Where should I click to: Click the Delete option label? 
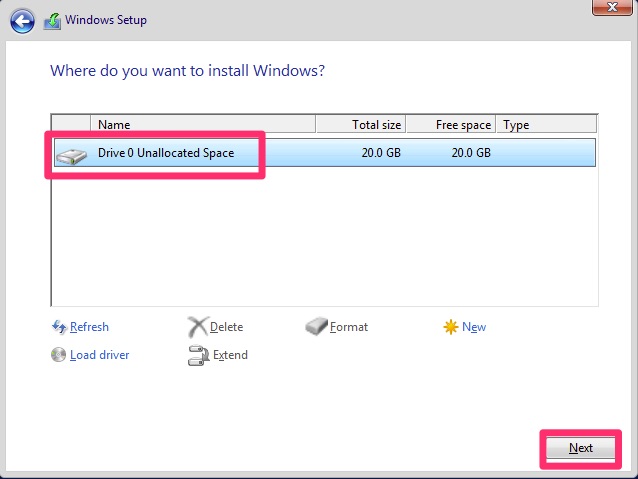coord(226,327)
